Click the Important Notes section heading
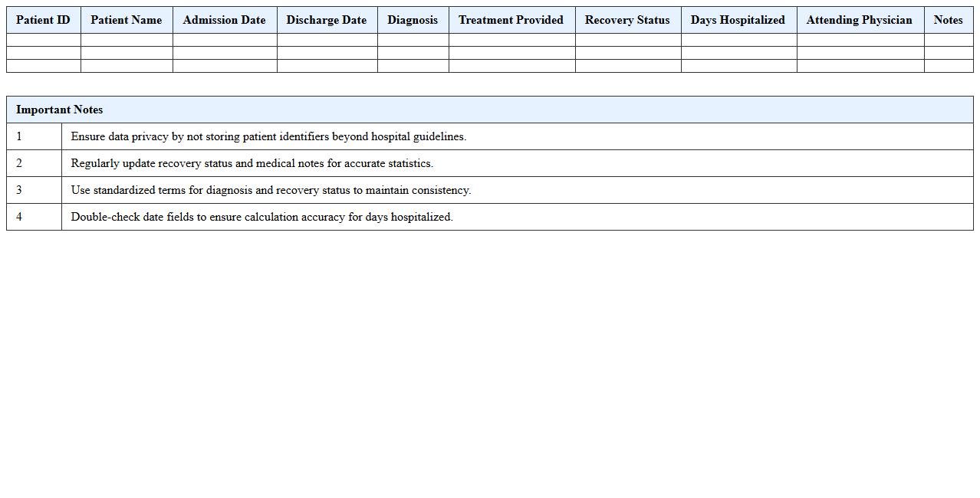980x498 pixels. [60, 110]
